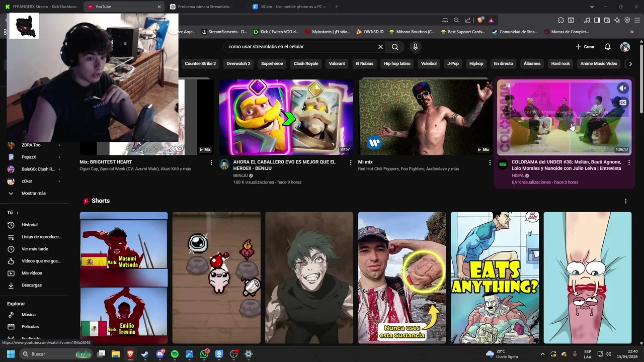
Task: Open the EATS ANYTHING Short thumbnail
Action: point(495,278)
